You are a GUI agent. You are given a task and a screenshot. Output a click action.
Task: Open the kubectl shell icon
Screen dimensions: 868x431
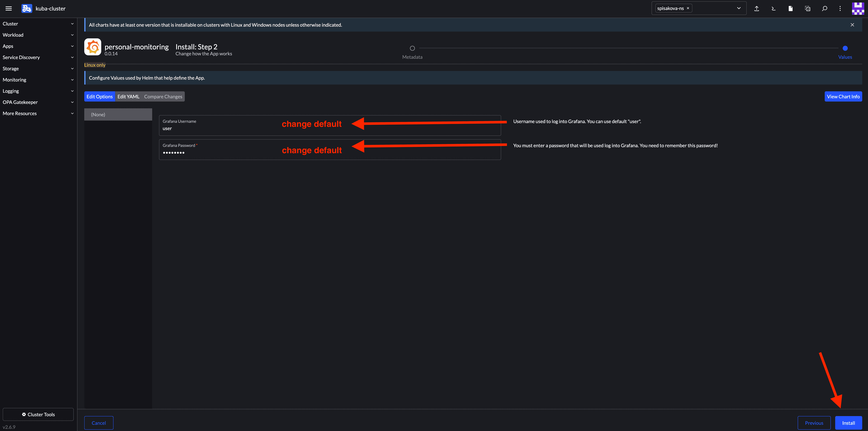773,8
